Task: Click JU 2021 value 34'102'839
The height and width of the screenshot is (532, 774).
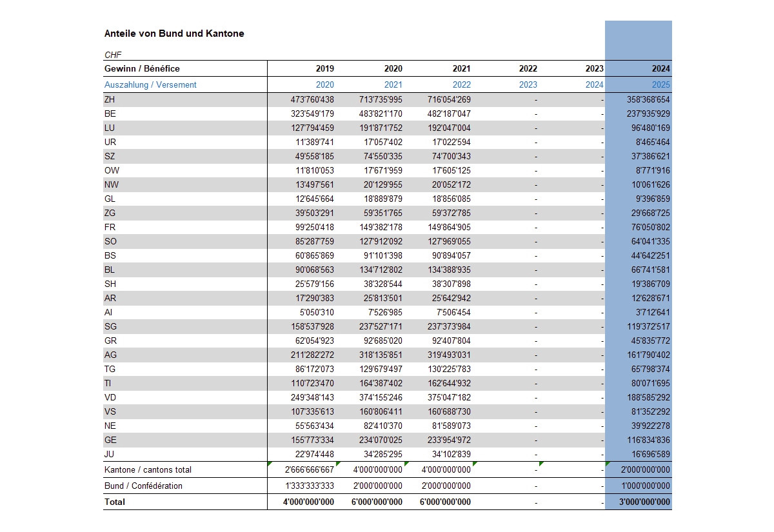Action: click(x=451, y=455)
